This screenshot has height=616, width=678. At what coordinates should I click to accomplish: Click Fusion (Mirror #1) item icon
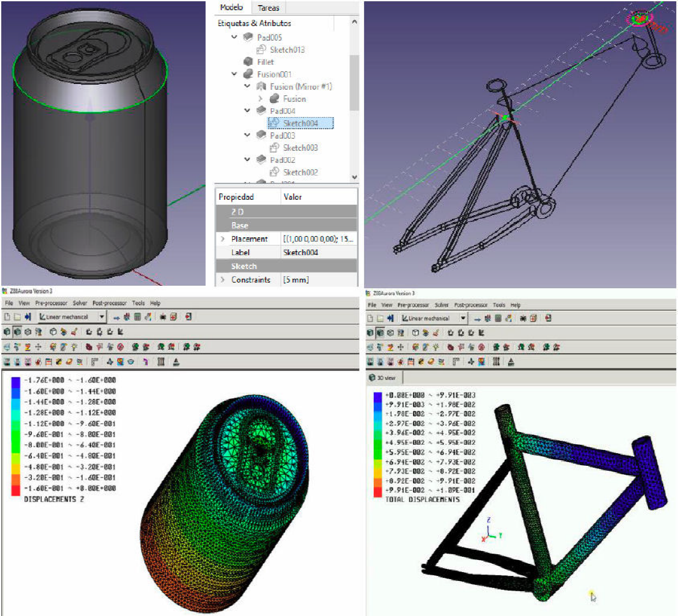(261, 87)
